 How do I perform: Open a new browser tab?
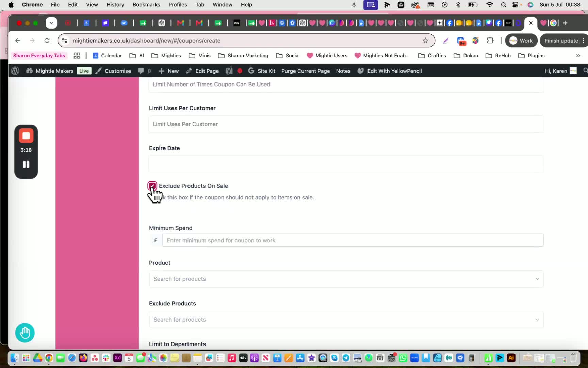[x=565, y=23]
